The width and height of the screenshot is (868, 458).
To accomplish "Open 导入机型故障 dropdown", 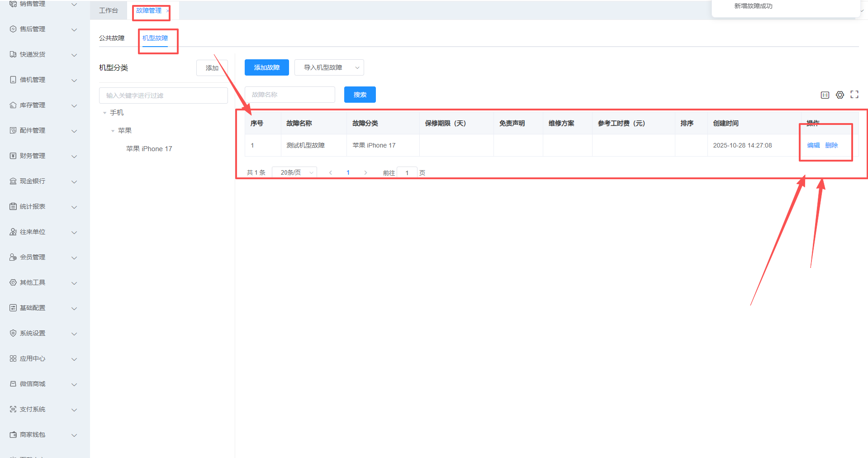I will point(329,67).
